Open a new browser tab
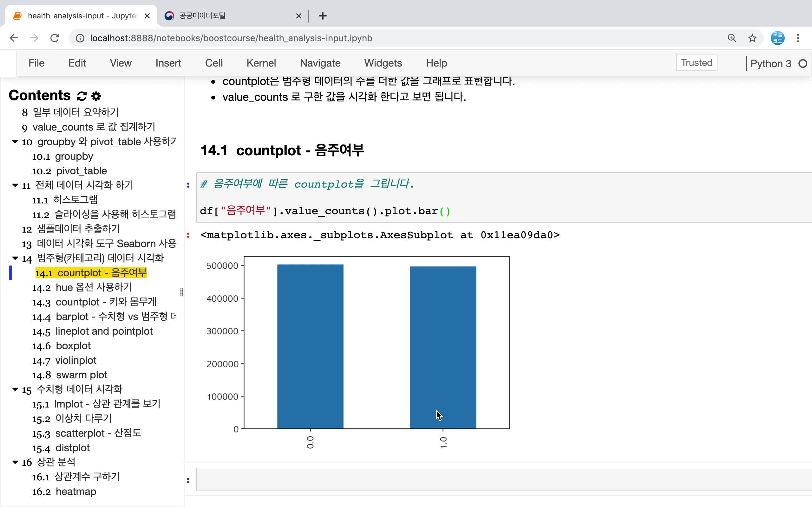Viewport: 812px width, 507px height. [x=323, y=16]
